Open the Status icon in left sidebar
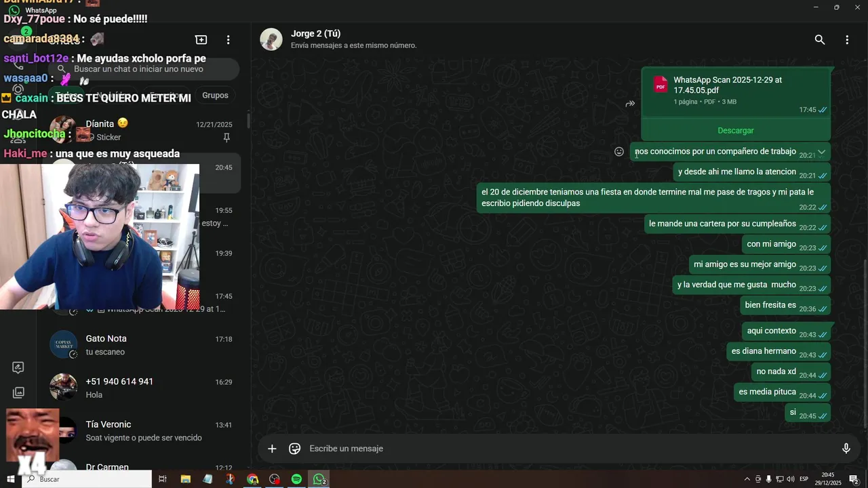 (x=18, y=89)
